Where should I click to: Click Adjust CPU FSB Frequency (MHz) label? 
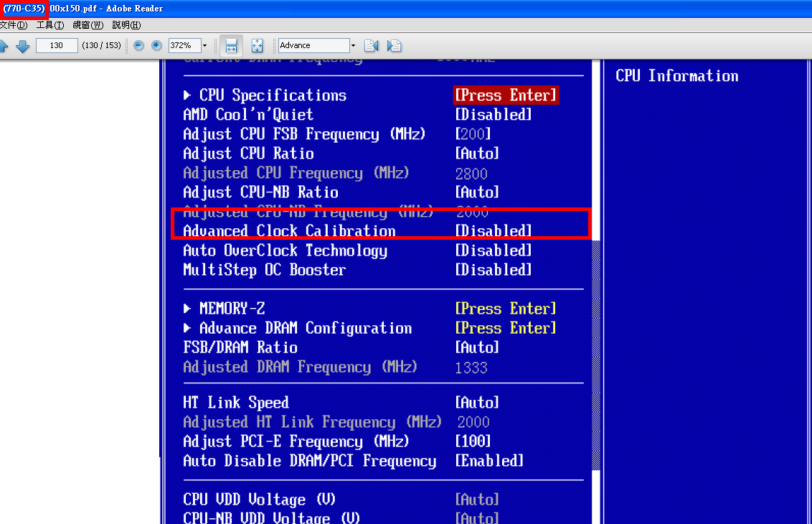click(x=304, y=134)
